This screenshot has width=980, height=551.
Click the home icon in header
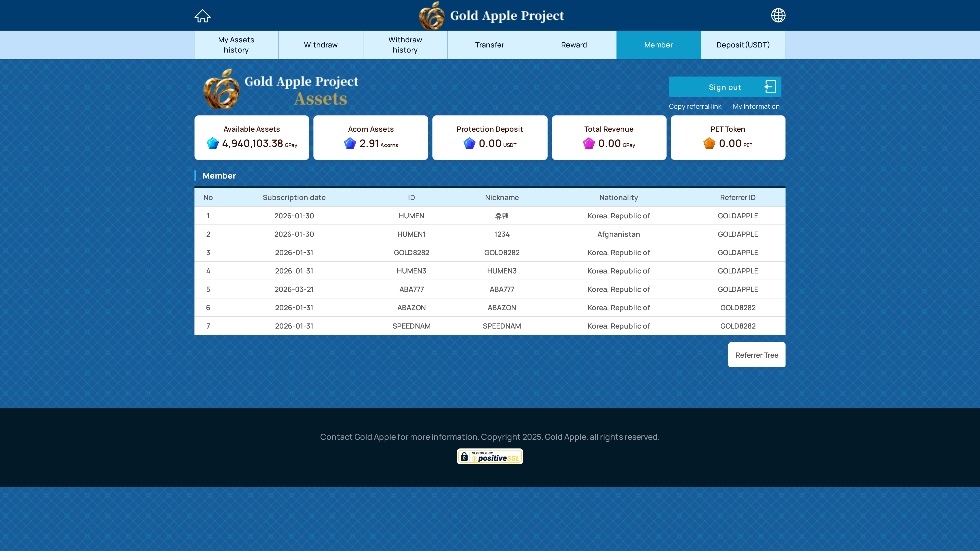[202, 16]
